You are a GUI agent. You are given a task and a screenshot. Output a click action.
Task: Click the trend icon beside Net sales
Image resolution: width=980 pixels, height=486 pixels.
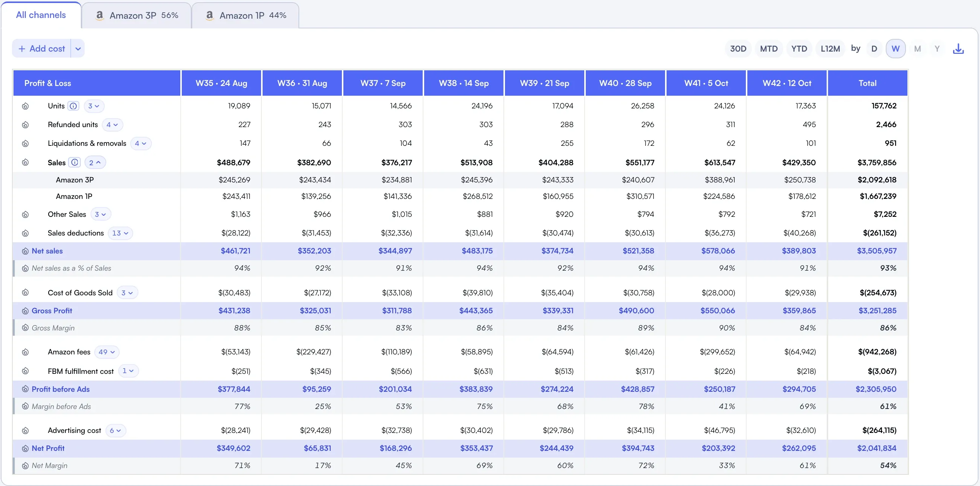pyautogui.click(x=25, y=251)
